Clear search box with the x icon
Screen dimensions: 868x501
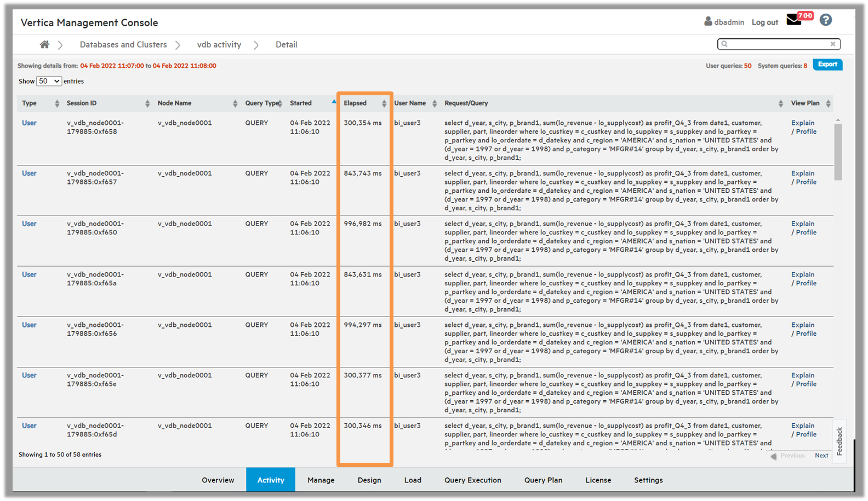point(832,44)
